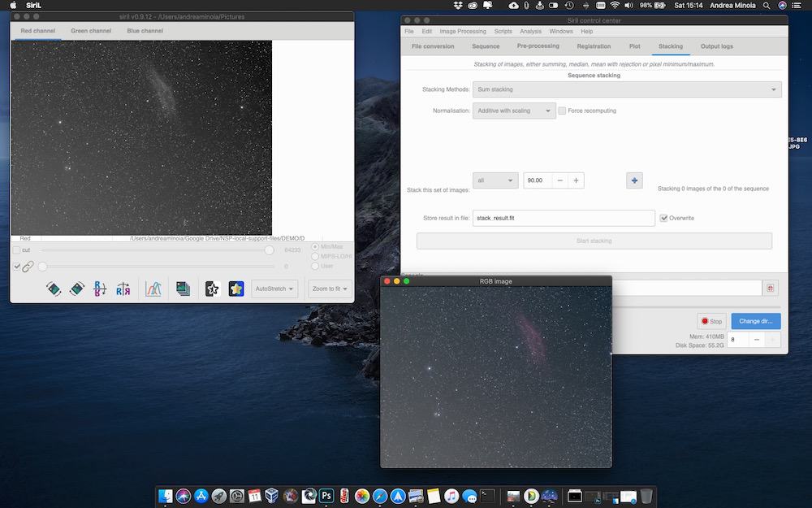Open the Normalisation dropdown
Image resolution: width=812 pixels, height=508 pixels.
(514, 111)
